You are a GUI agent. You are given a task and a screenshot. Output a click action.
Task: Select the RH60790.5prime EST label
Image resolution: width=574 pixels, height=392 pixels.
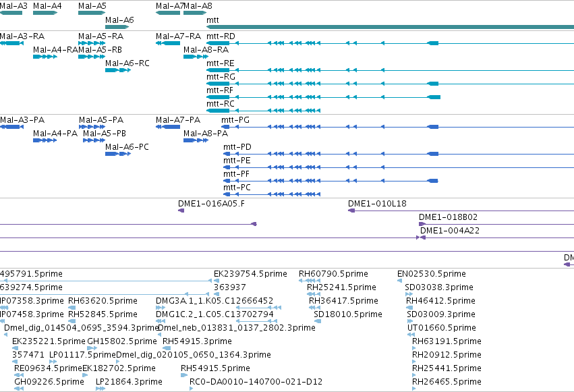[333, 274]
